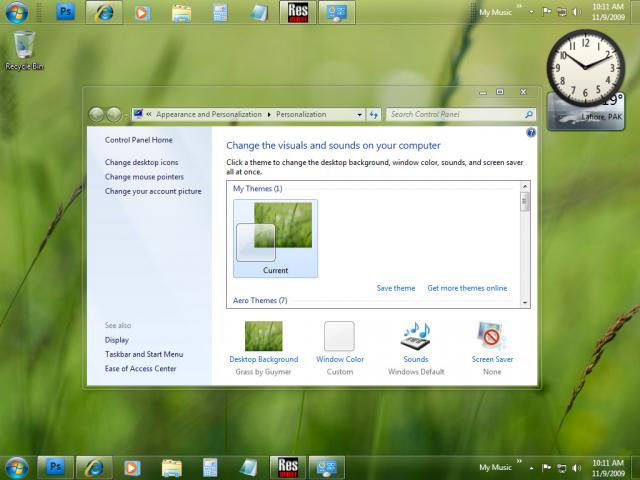Switch to the Res app in bottom taskbar

tap(288, 467)
